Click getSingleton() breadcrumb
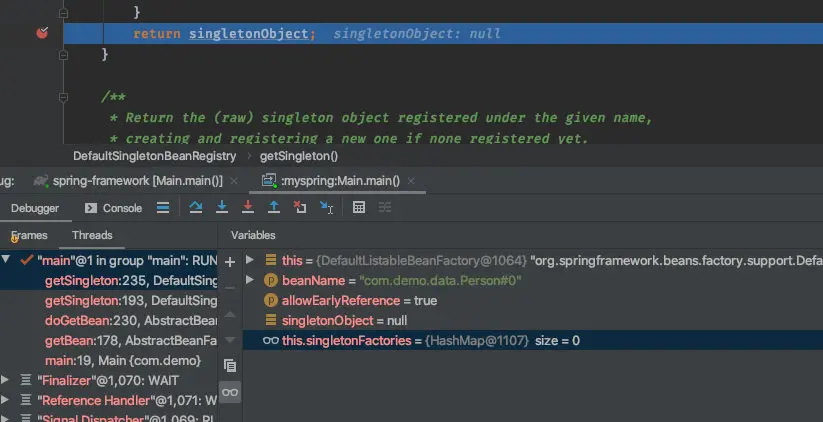 299,156
